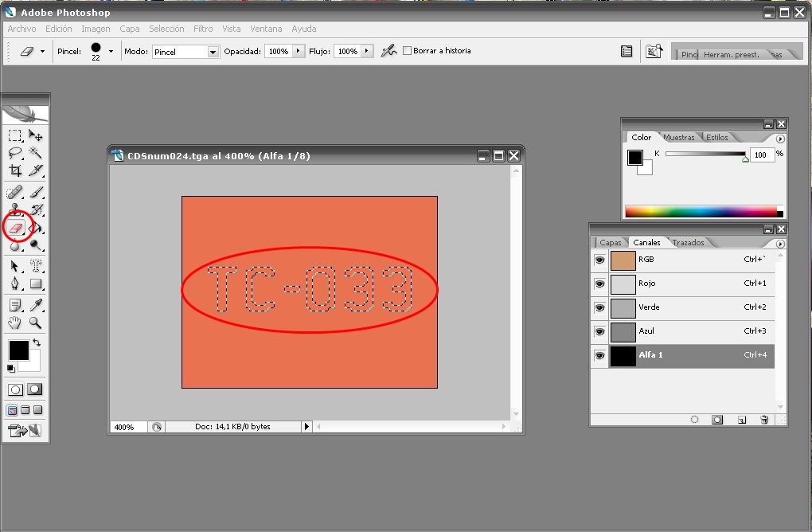The height and width of the screenshot is (532, 812).
Task: Toggle the palettes button in options bar
Action: click(x=627, y=51)
